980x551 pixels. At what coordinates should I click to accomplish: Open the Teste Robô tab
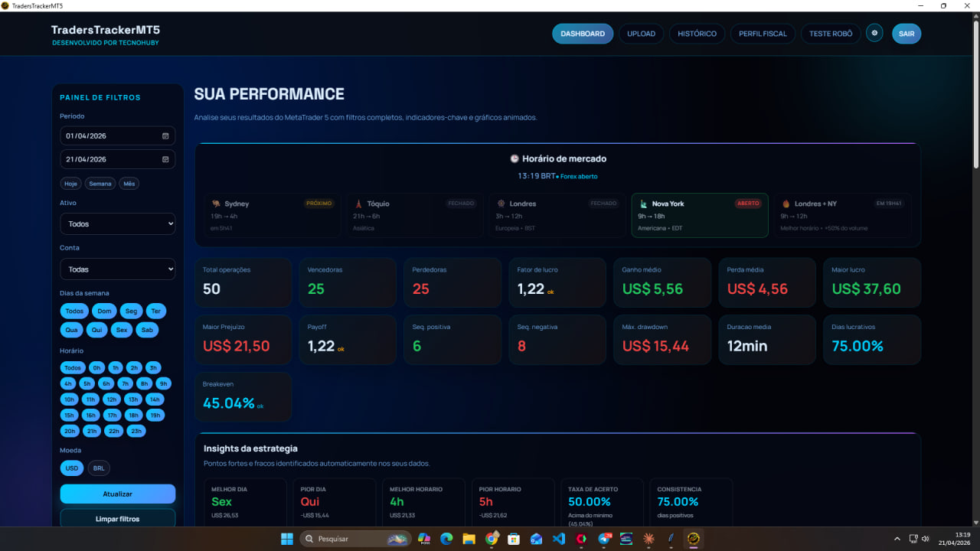coord(831,34)
